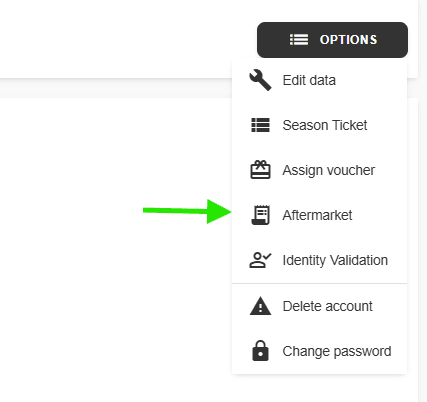Select Season Ticket menu entry
Screen dimensions: 427x402
click(319, 125)
